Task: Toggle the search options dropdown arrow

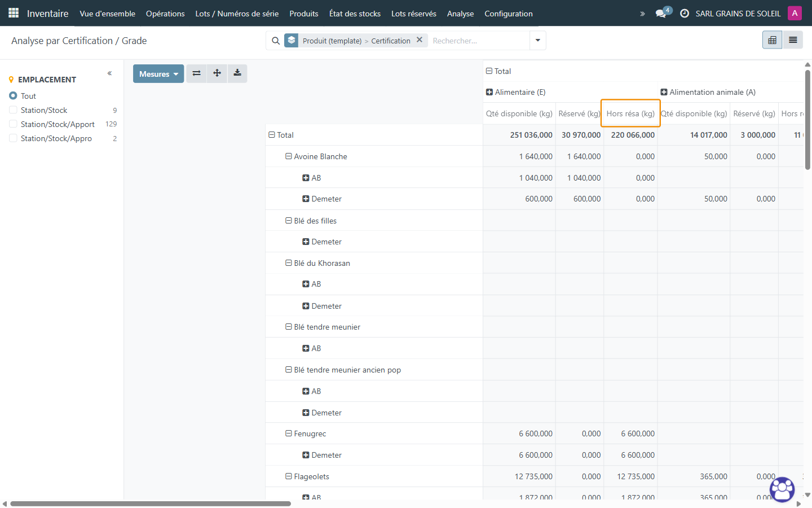Action: point(538,41)
